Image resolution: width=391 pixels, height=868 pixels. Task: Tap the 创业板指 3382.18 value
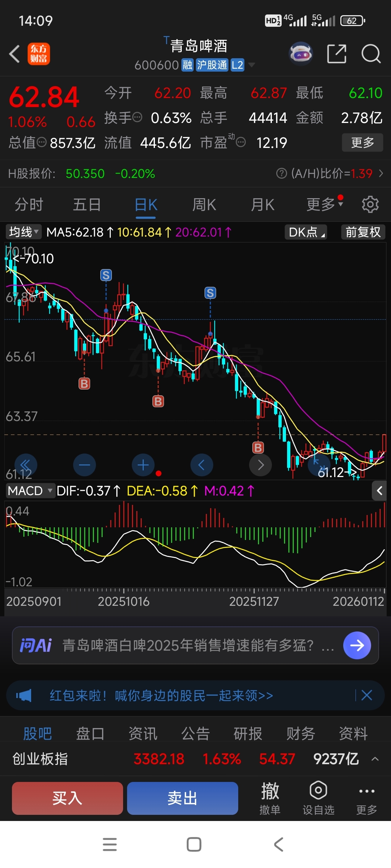click(159, 759)
